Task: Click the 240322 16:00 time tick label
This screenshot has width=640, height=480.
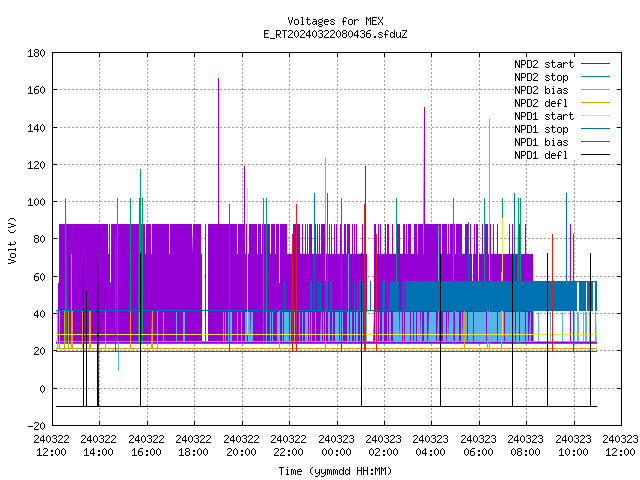Action: [x=146, y=446]
